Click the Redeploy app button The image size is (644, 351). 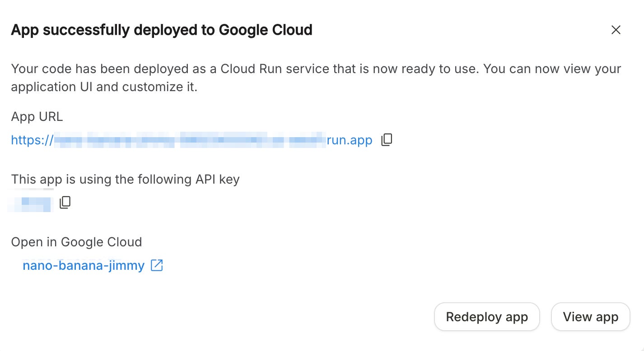click(x=487, y=317)
